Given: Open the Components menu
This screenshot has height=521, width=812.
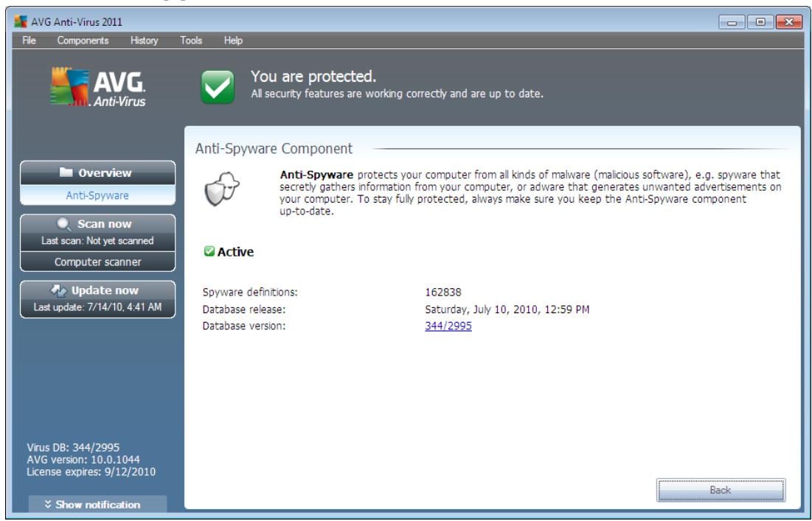Looking at the screenshot, I should point(83,41).
